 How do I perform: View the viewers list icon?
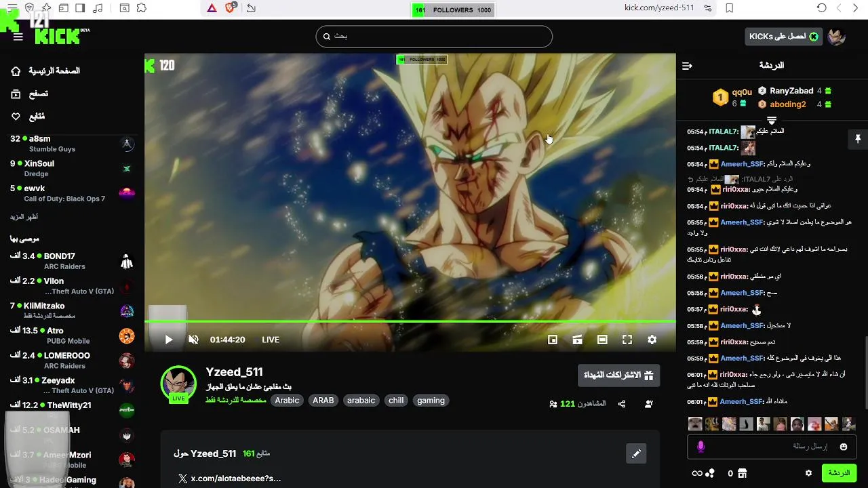[553, 404]
